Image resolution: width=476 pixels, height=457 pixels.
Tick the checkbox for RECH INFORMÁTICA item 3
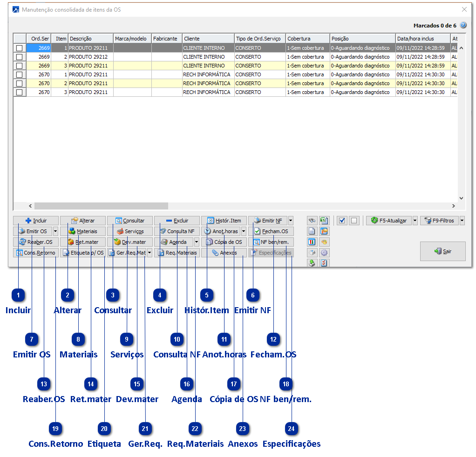(20, 92)
